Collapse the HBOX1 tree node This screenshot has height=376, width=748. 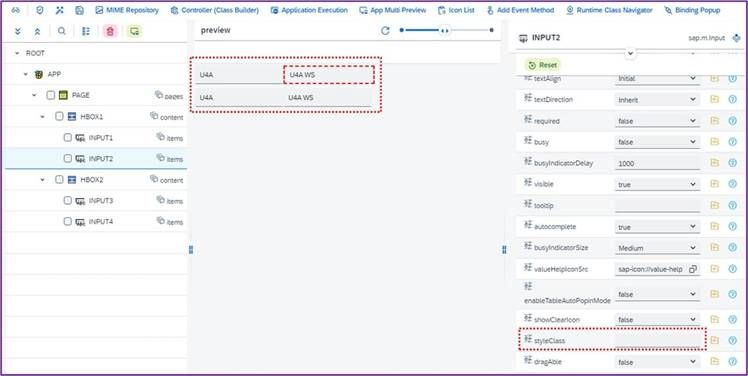[x=42, y=116]
